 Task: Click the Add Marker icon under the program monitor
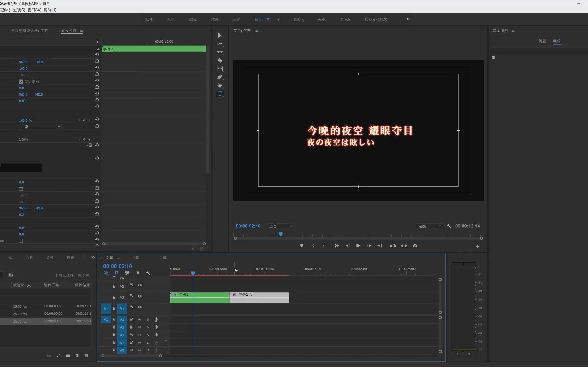coord(301,246)
